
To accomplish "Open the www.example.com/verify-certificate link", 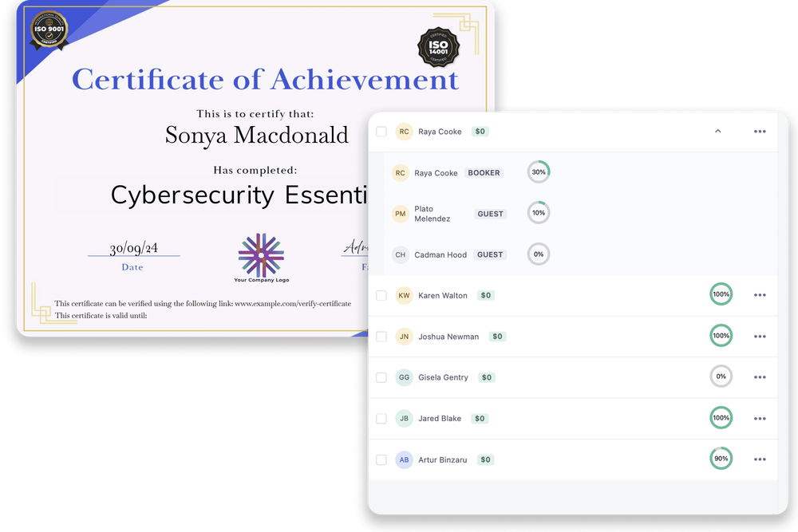I will 292,304.
